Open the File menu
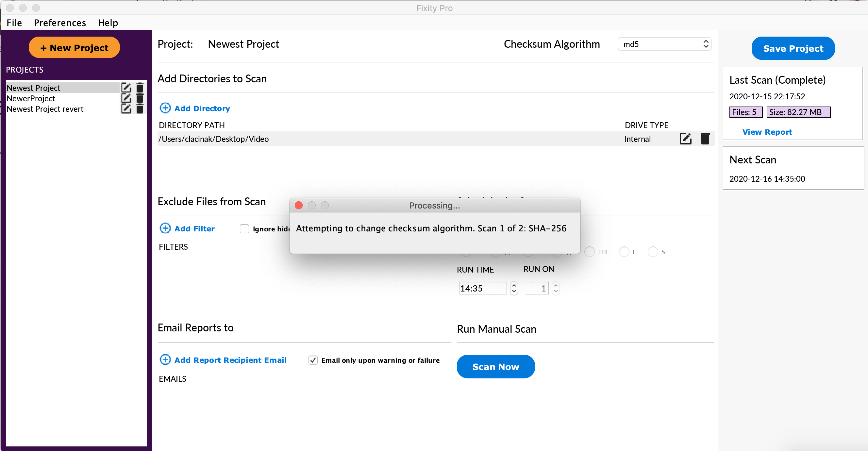868x451 pixels. pos(14,23)
